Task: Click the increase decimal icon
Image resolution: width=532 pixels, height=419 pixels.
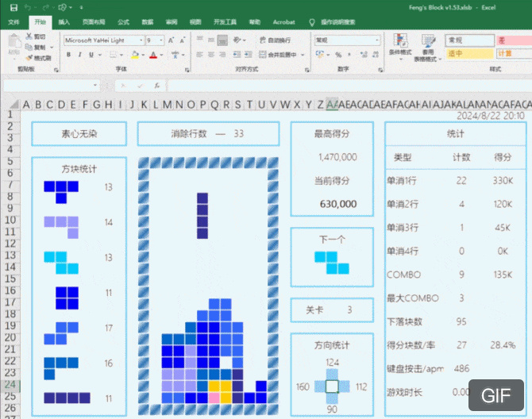Action: click(x=364, y=54)
